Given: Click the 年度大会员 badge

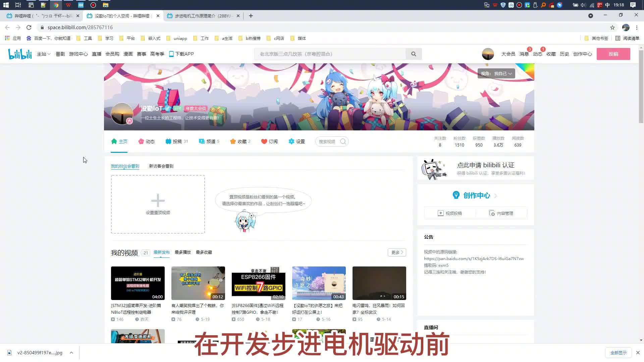Looking at the screenshot, I should tap(196, 109).
